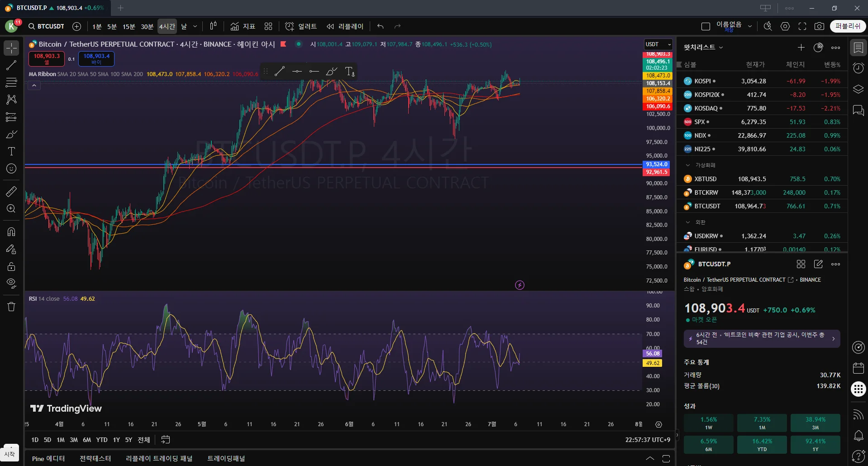This screenshot has width=868, height=466.
Task: Toggle lock all drawings
Action: tap(11, 266)
